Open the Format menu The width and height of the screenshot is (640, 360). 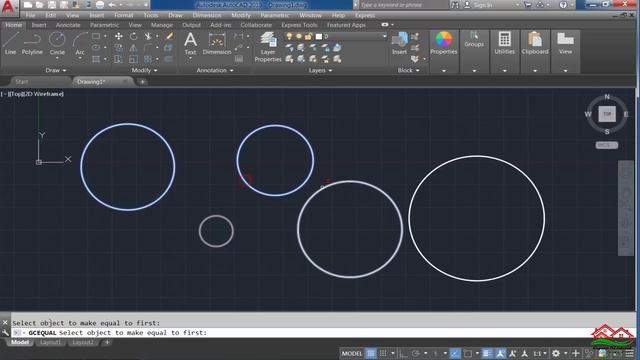click(x=123, y=15)
